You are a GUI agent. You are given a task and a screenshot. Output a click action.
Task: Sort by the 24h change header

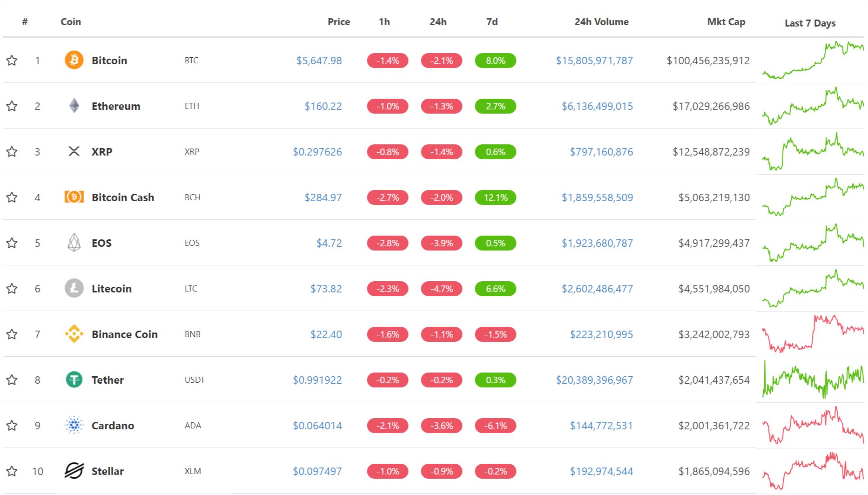coord(438,21)
